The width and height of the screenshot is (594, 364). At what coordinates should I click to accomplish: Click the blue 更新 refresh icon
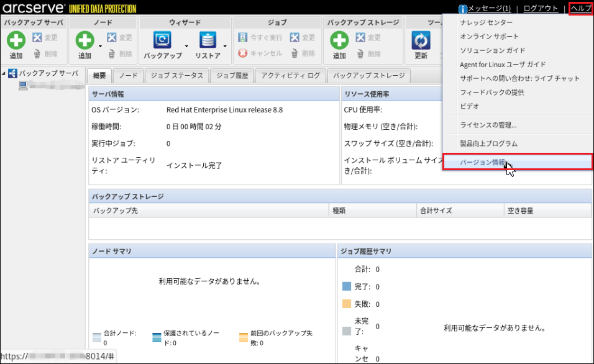coord(421,41)
